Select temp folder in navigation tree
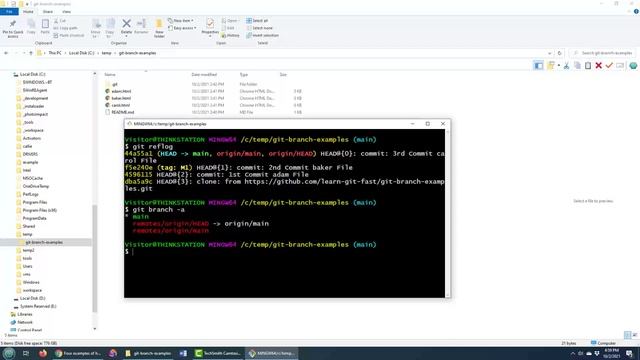 point(27,234)
